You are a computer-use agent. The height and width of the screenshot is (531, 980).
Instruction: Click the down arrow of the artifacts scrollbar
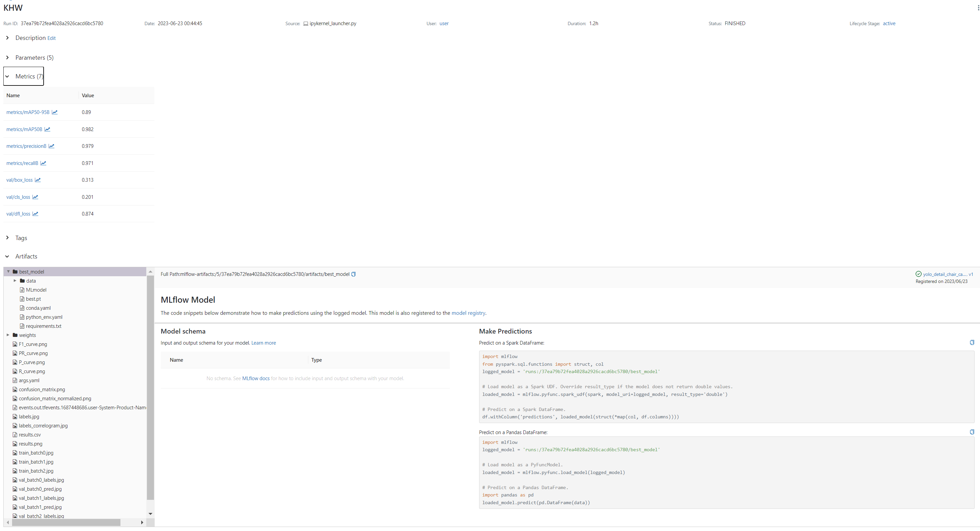151,513
